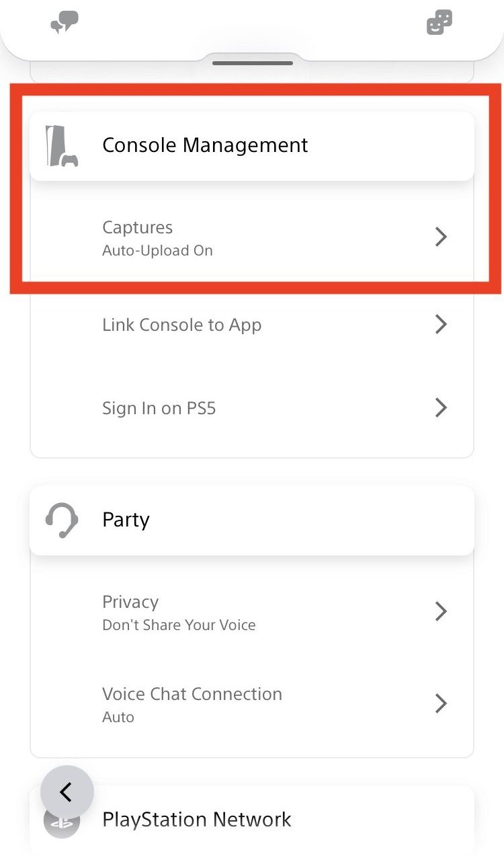Tap the game controller icon at top right
Image resolution: width=504 pixels, height=856 pixels.
tap(439, 21)
